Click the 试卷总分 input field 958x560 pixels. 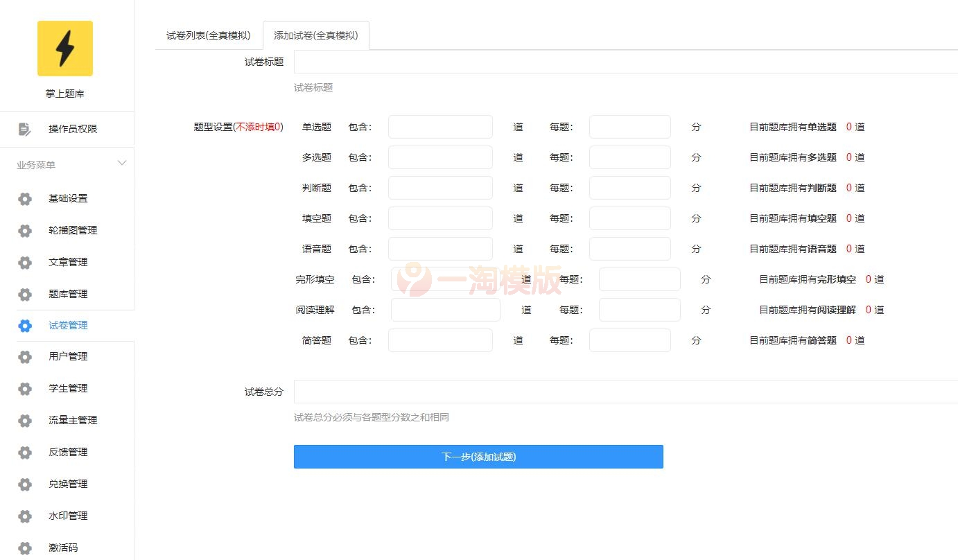(x=555, y=391)
